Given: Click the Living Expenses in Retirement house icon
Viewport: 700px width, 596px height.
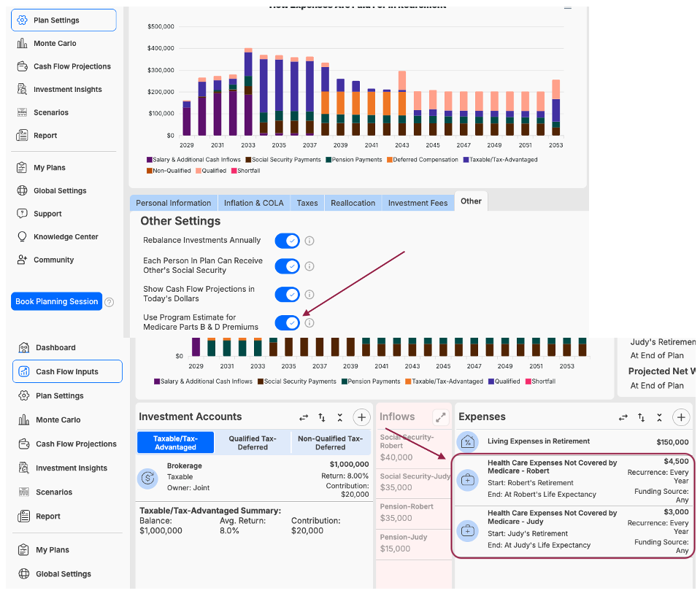Looking at the screenshot, I should tap(468, 442).
